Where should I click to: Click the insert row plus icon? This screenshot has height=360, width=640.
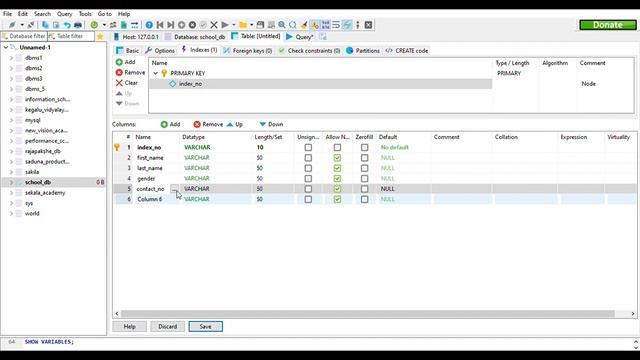(x=181, y=25)
